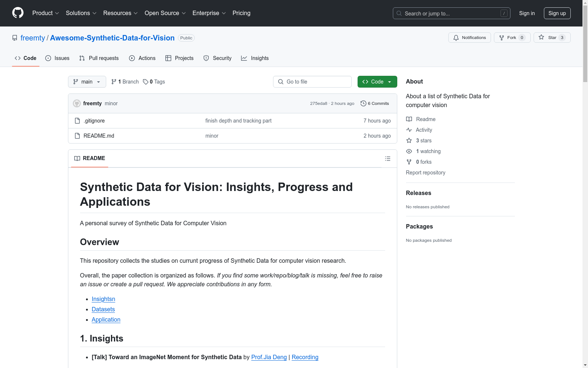Open commit 275eda8 link
This screenshot has width=588, height=368.
tap(319, 103)
